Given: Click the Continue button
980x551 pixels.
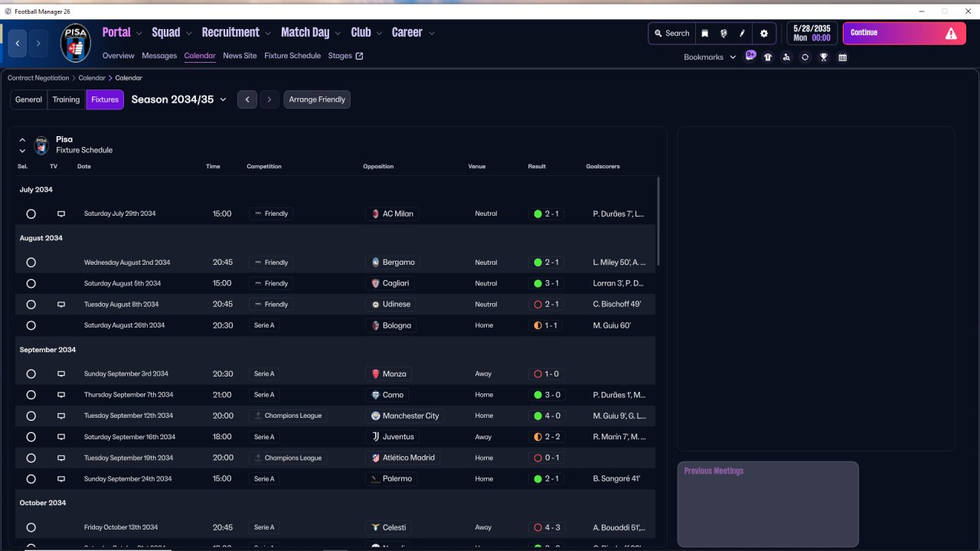Looking at the screenshot, I should click(x=904, y=34).
